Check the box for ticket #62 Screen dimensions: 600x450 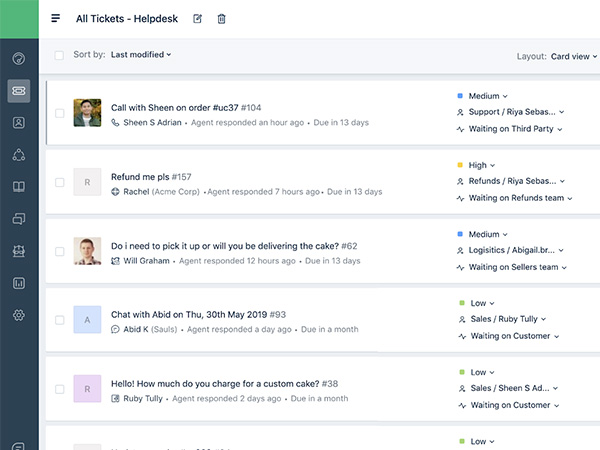click(x=60, y=251)
